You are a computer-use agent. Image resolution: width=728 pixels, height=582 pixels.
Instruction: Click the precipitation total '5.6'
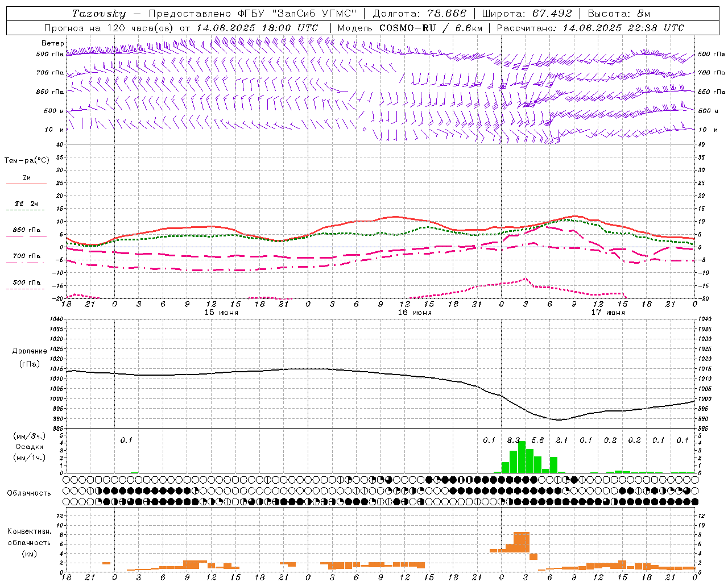tap(537, 440)
